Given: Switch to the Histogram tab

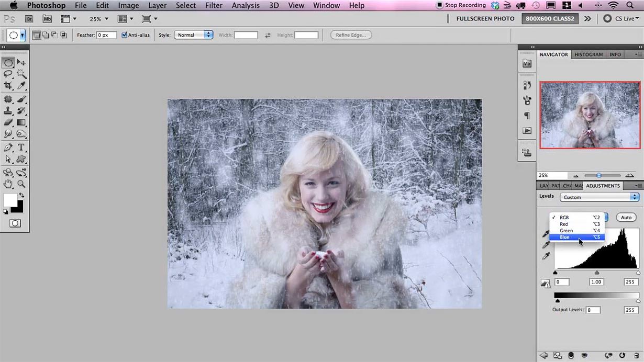Looking at the screenshot, I should tap(589, 54).
